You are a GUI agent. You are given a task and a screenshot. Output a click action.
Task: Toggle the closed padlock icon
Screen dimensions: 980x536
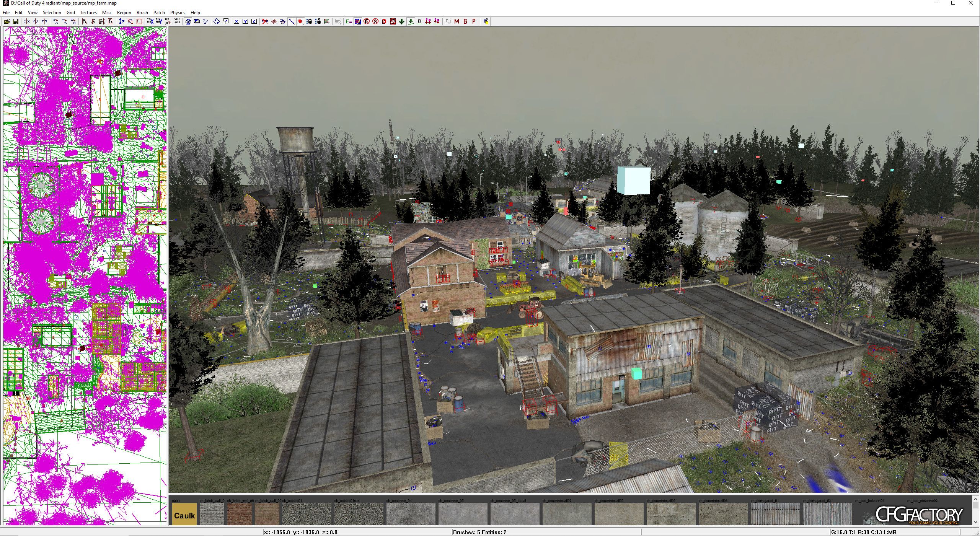pos(309,21)
